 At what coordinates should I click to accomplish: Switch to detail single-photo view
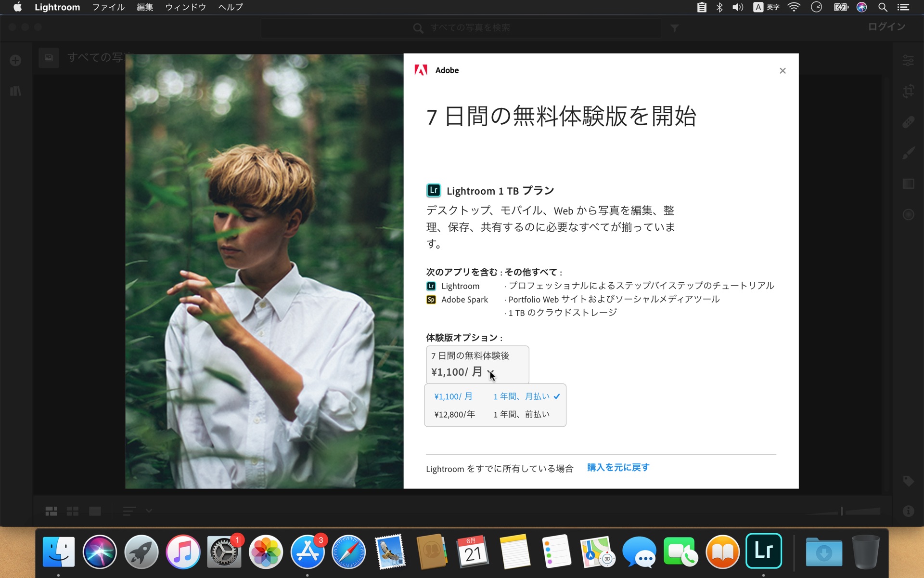[95, 511]
